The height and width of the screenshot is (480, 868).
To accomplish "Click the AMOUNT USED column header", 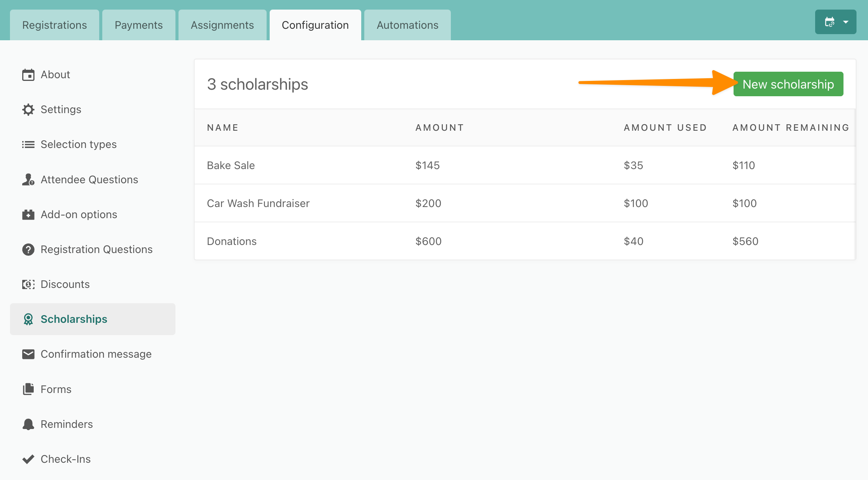I will coord(665,128).
